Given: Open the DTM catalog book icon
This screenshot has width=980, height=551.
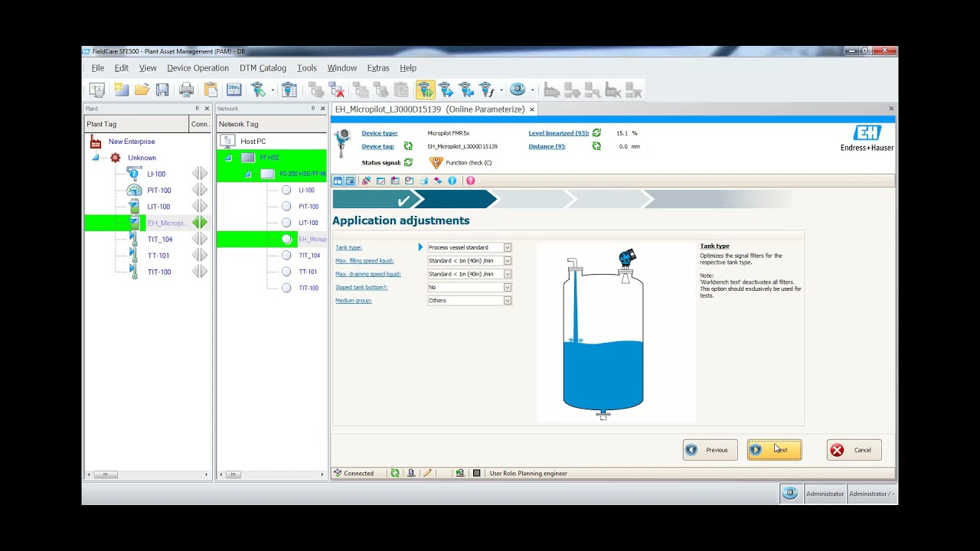Looking at the screenshot, I should point(234,90).
